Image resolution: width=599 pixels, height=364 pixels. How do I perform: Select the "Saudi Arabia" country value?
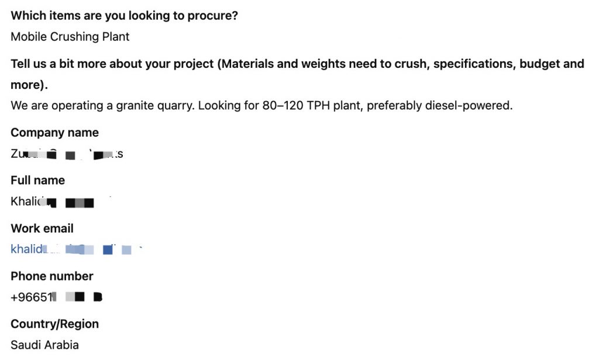pyautogui.click(x=44, y=345)
